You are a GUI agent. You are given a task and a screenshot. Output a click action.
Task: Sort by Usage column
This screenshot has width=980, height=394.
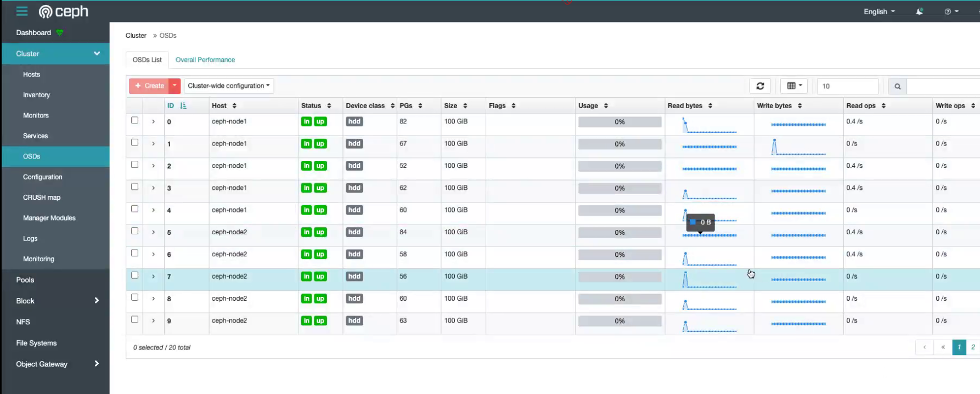pos(606,106)
